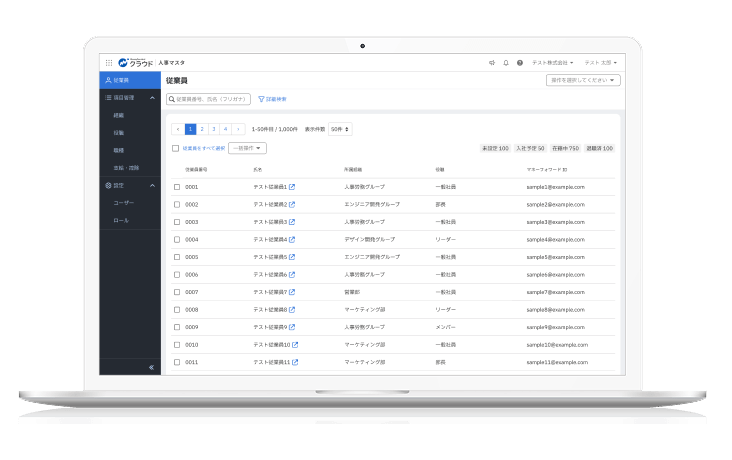This screenshot has height=460, width=732.
Task: Tick the checkbox for employee 0008
Action: coord(177,310)
